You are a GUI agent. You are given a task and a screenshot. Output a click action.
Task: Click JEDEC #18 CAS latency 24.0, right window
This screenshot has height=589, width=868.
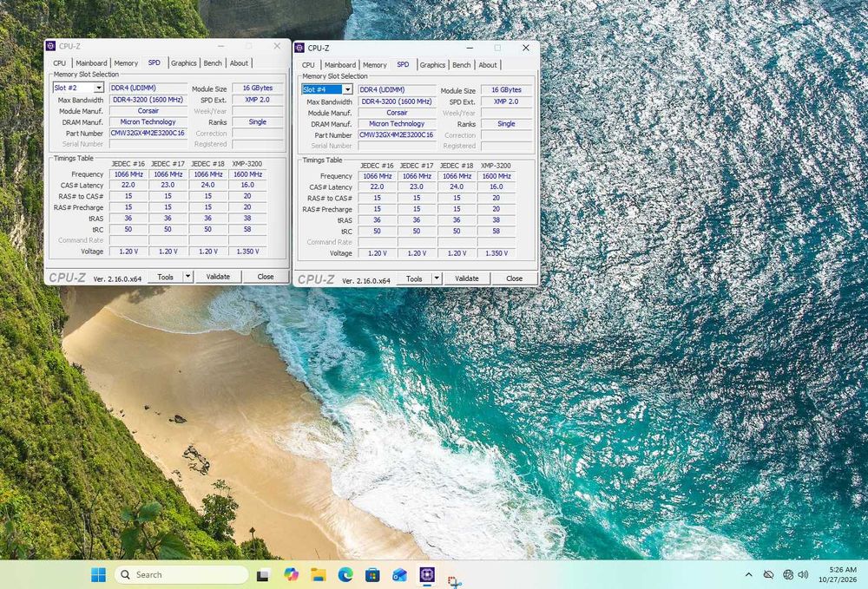457,187
